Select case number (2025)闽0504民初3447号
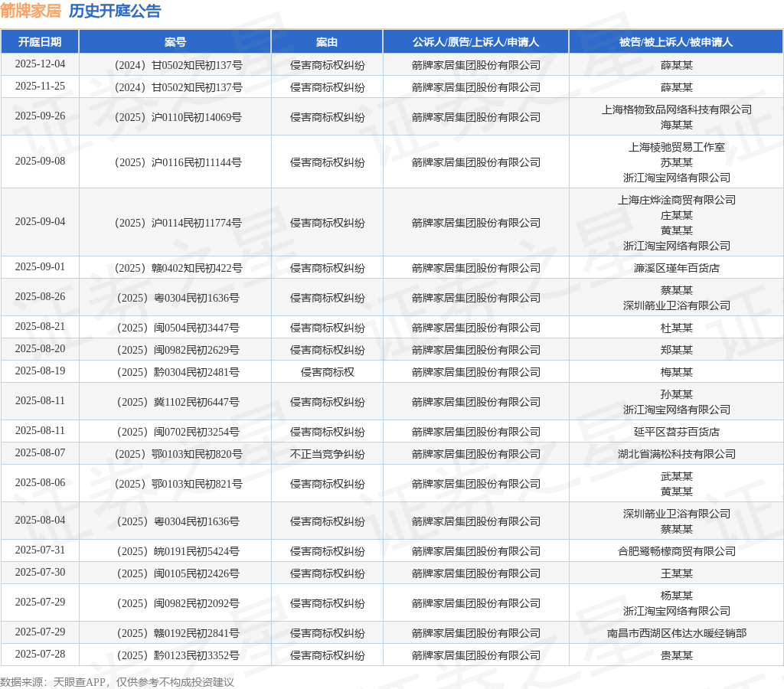 click(x=178, y=328)
